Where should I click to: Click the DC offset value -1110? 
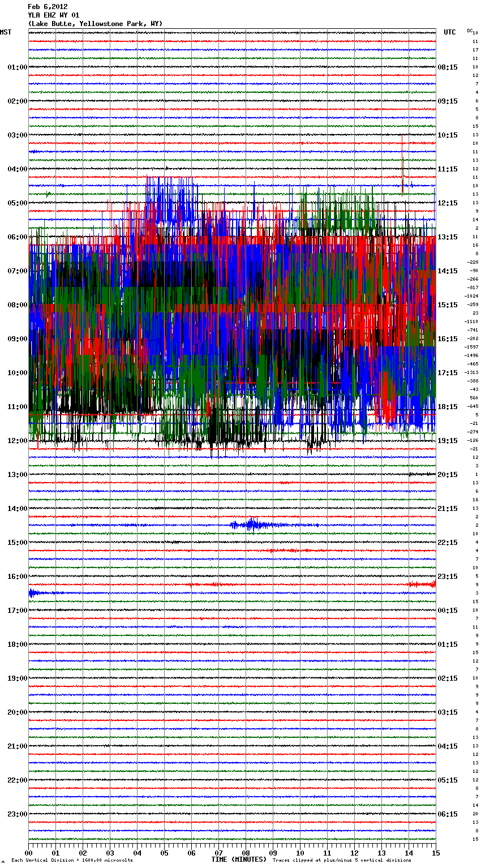pos(471,321)
